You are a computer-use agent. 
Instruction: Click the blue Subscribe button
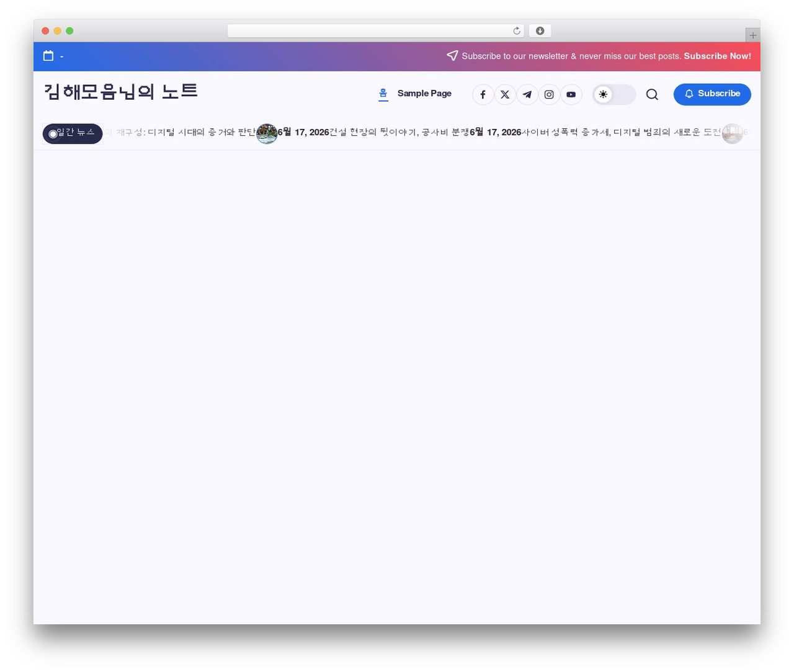click(712, 94)
